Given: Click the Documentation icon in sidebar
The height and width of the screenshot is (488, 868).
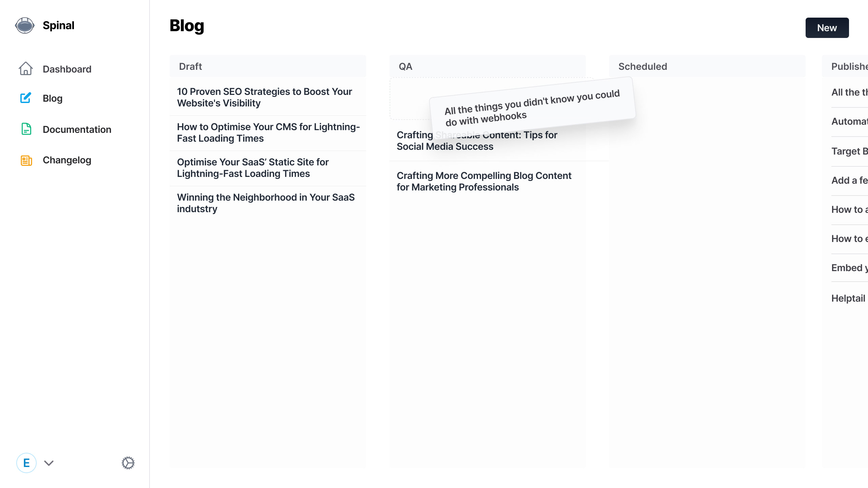Looking at the screenshot, I should tap(26, 129).
